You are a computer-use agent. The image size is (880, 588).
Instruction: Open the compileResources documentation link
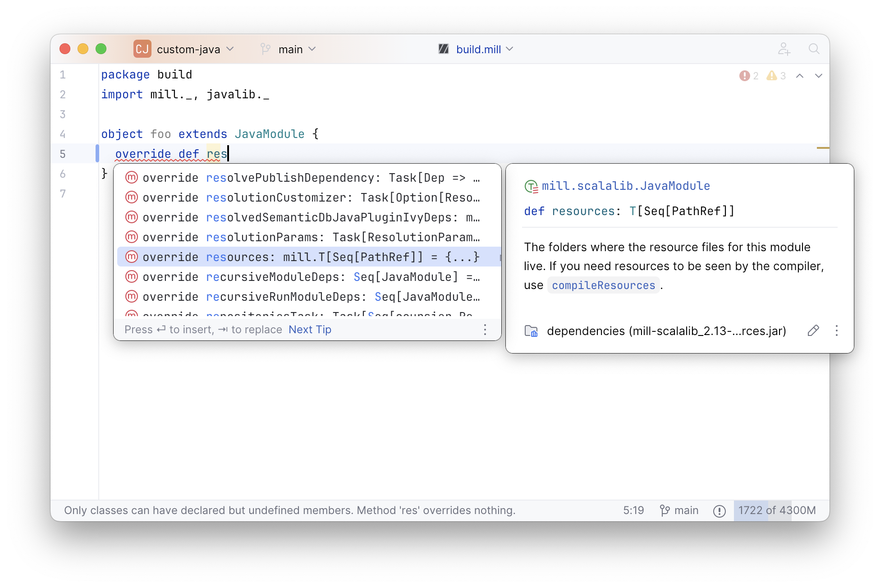coord(603,285)
